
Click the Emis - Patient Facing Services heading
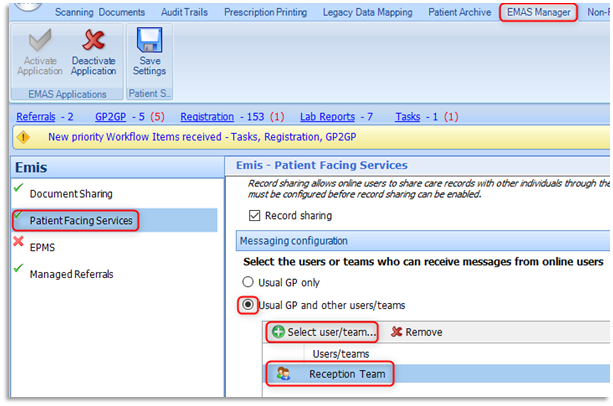pos(322,165)
